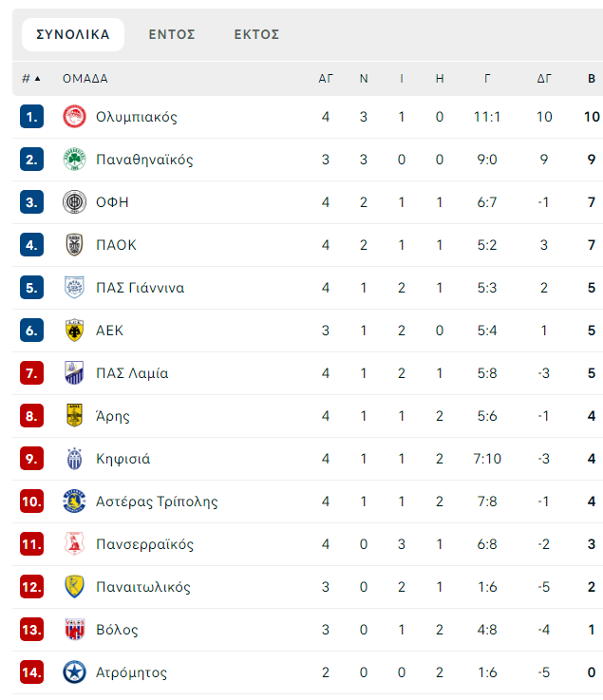Click the ΠΑΟΚ eagle crest
The image size is (603, 700).
tap(74, 245)
